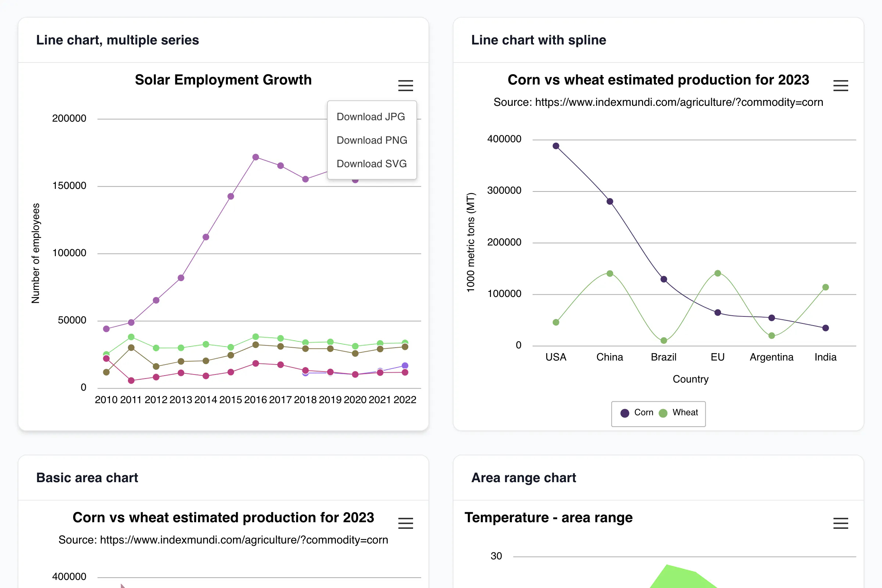
Task: Open Solar Employment Growth chart hamburger menu
Action: click(405, 86)
